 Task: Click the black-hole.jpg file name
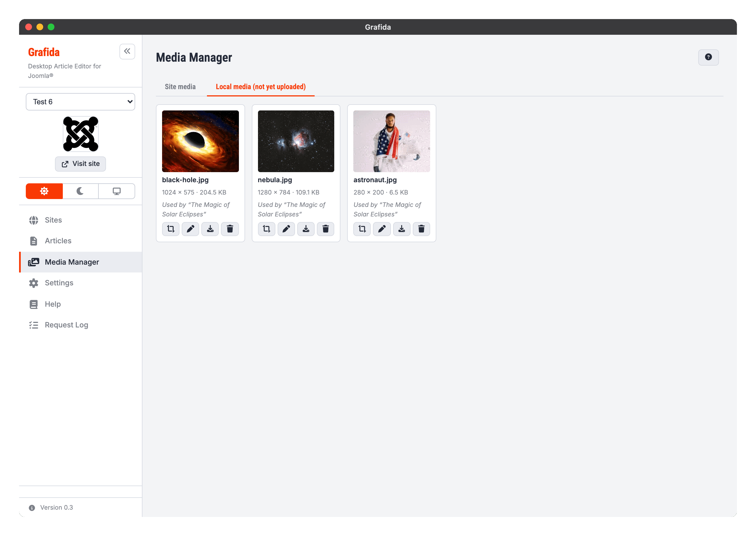click(185, 180)
